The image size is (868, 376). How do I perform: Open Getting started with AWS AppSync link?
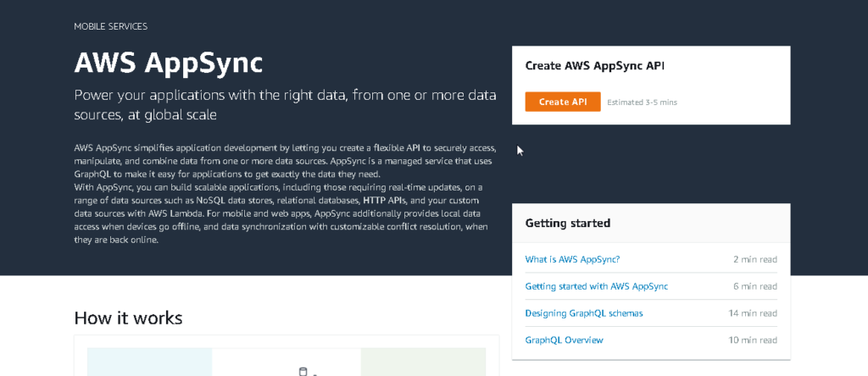pyautogui.click(x=596, y=286)
